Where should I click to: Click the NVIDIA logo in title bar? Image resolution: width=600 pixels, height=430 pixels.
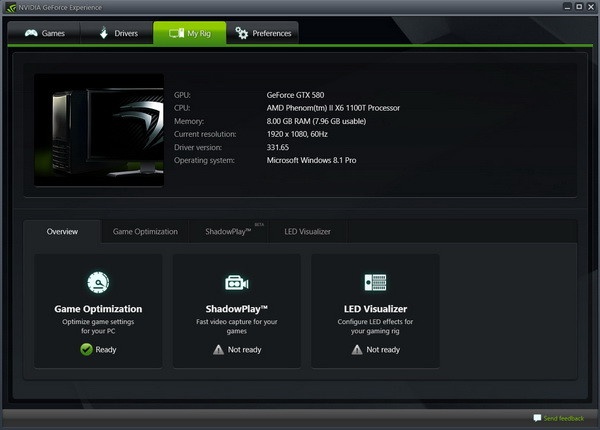(x=11, y=7)
